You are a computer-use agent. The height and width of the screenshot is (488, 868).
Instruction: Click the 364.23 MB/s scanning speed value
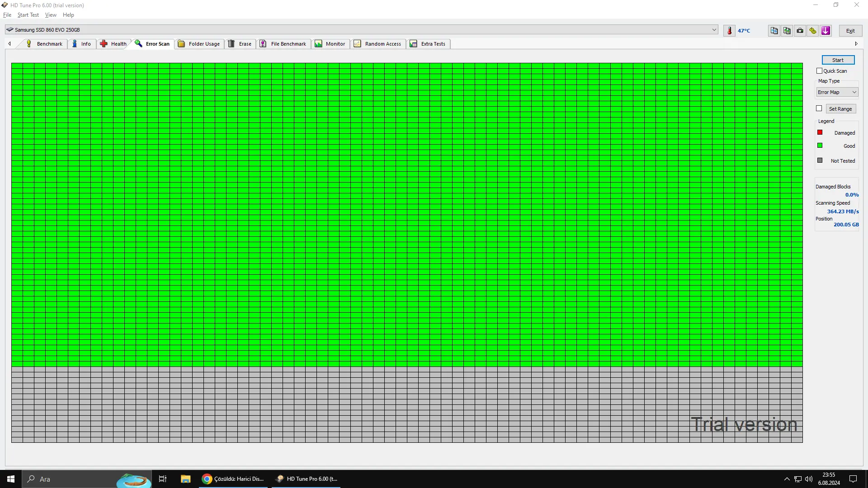click(843, 211)
